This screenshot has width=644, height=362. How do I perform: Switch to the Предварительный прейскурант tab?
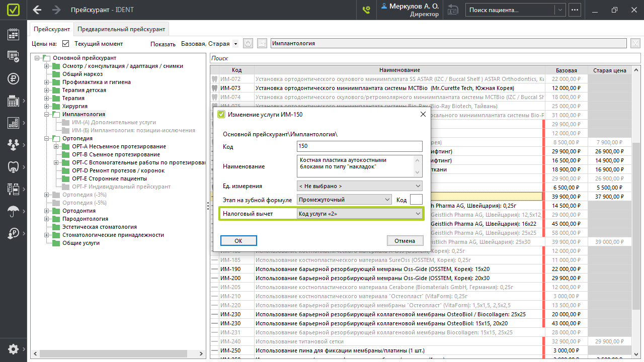[x=121, y=29]
